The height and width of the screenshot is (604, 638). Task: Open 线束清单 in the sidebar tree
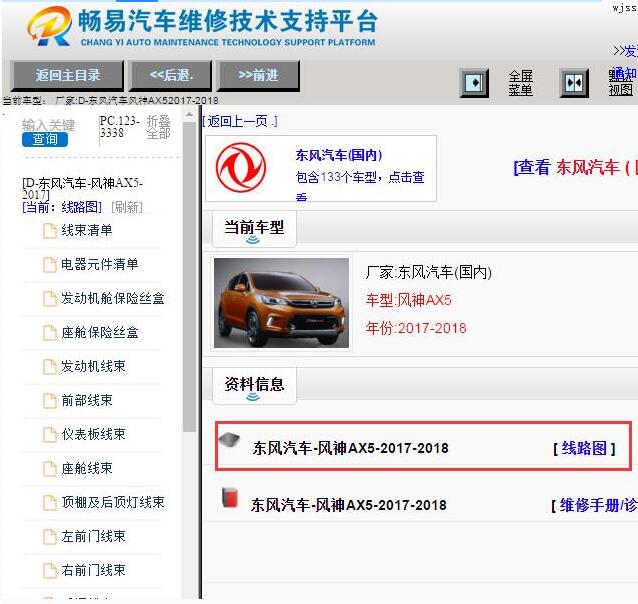click(x=87, y=230)
